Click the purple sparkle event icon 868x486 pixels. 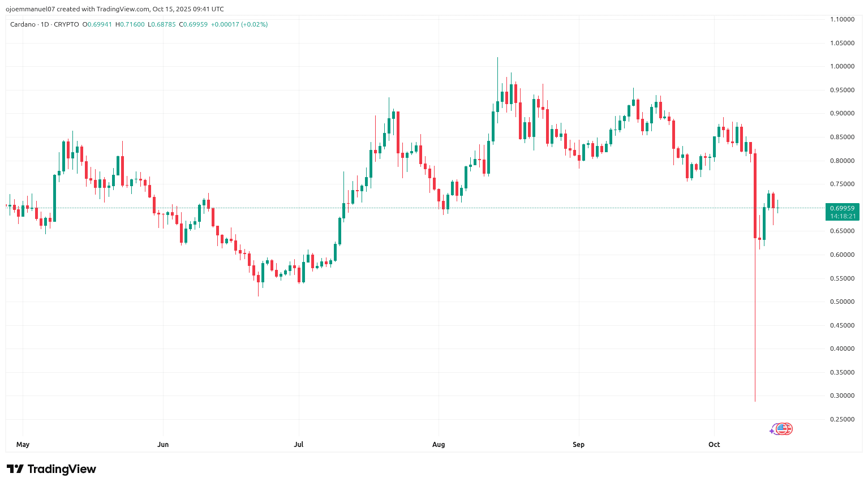[772, 431]
